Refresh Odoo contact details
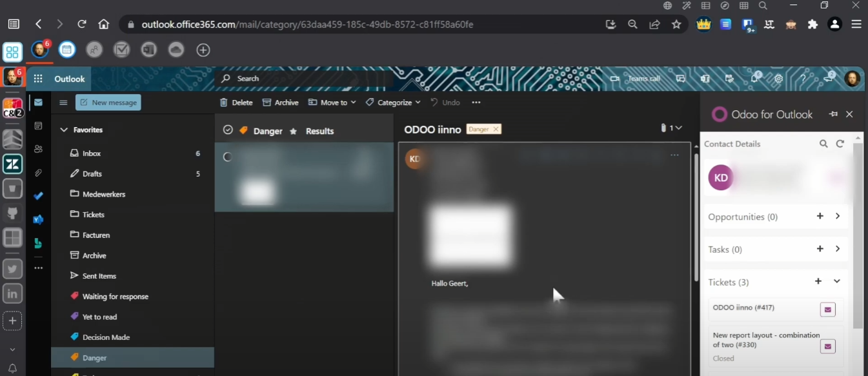 [840, 144]
